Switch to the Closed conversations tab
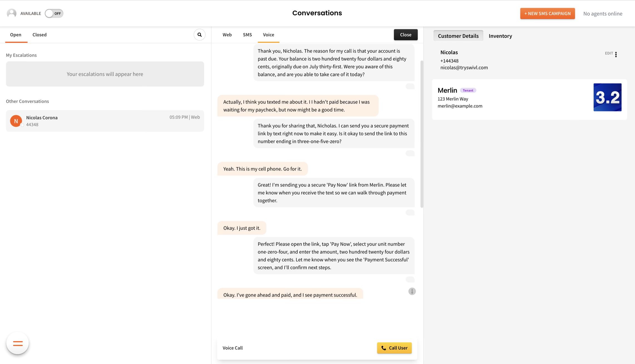The image size is (635, 364). coord(40,35)
